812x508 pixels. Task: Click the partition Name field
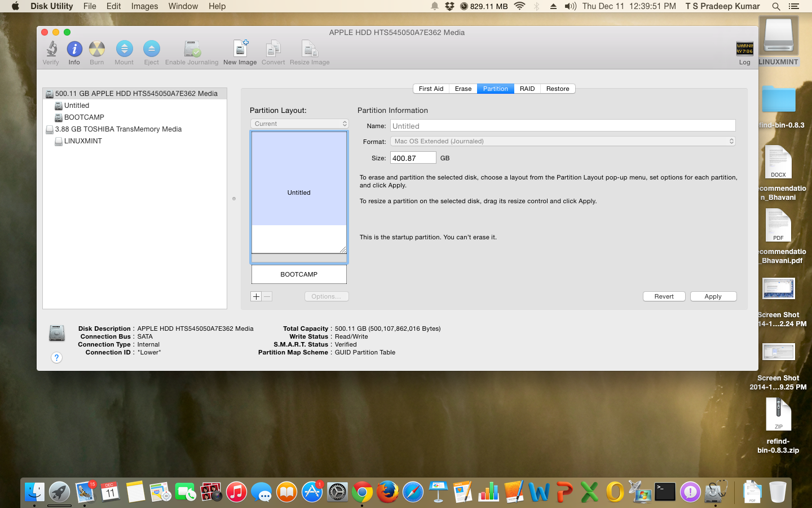tap(563, 125)
